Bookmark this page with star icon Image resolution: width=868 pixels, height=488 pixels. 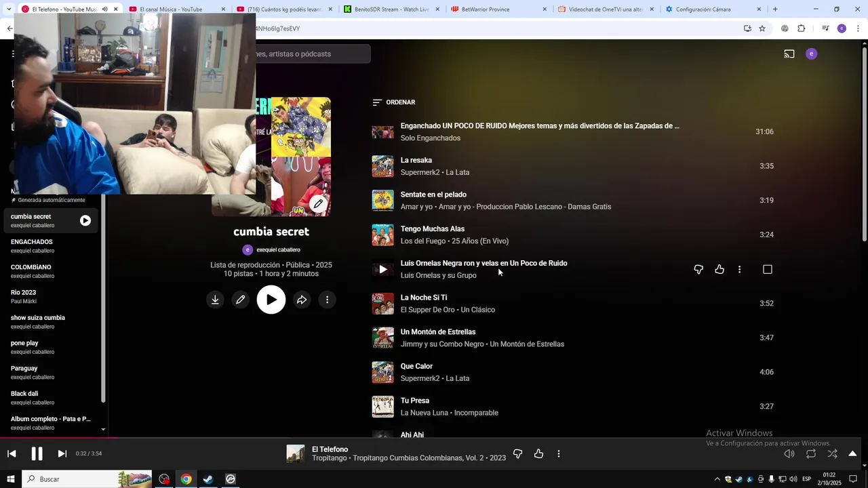(x=762, y=28)
